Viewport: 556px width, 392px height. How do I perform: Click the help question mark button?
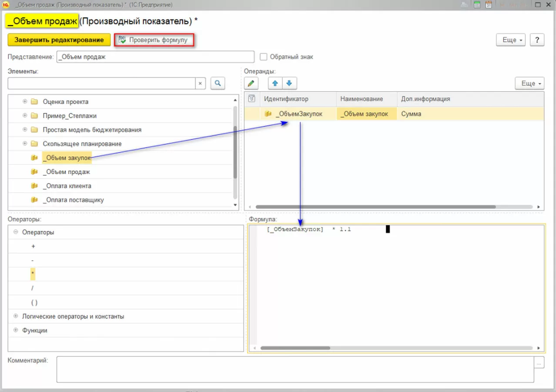click(x=537, y=40)
